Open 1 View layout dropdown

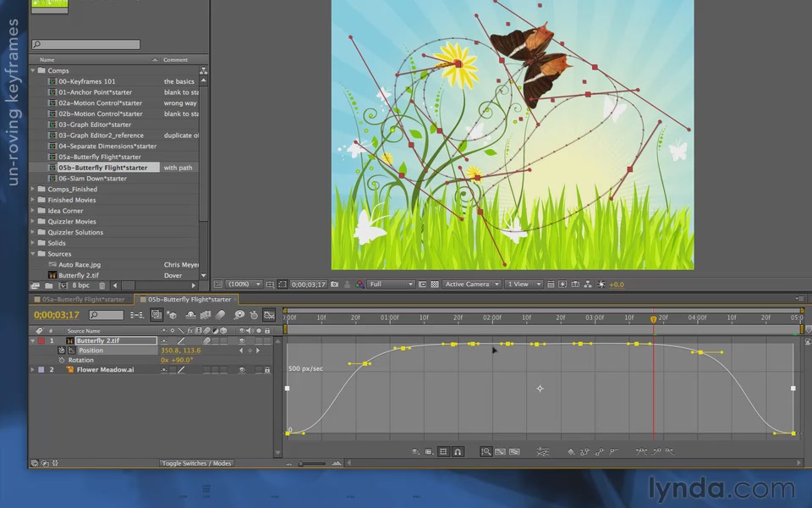[x=524, y=284]
